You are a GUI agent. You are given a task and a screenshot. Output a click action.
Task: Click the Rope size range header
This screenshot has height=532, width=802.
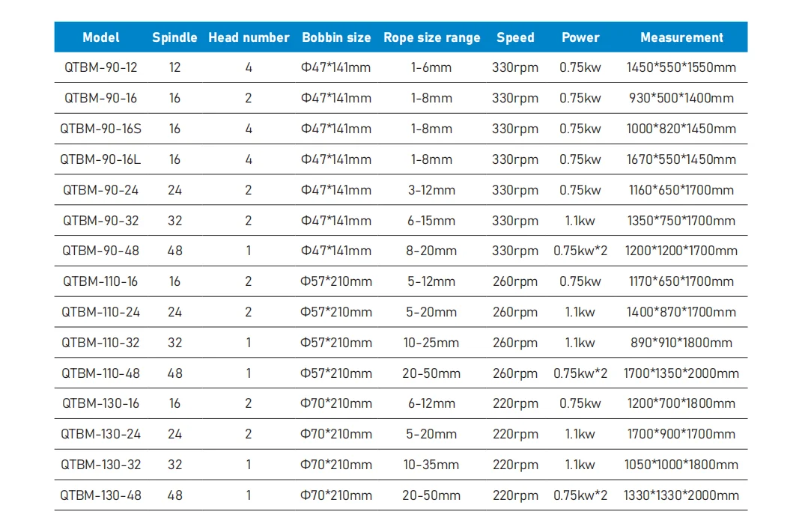coord(432,37)
